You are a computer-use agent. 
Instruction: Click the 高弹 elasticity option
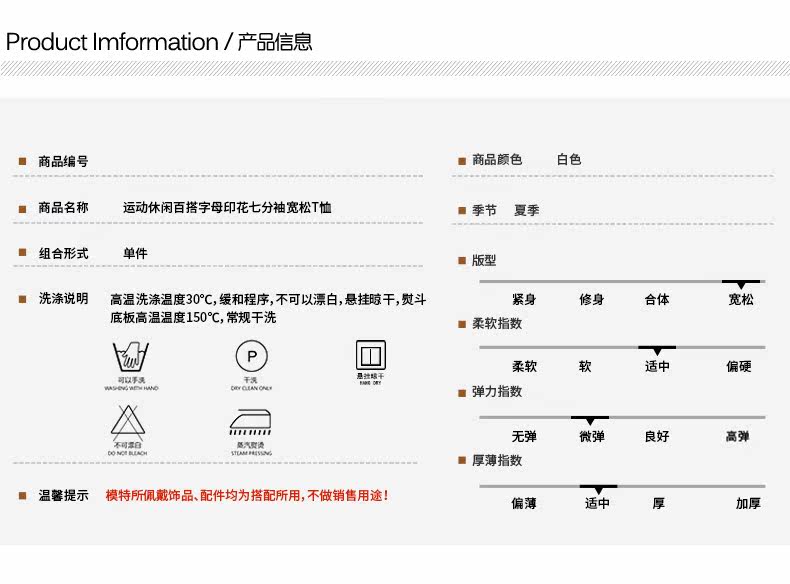pyautogui.click(x=738, y=436)
